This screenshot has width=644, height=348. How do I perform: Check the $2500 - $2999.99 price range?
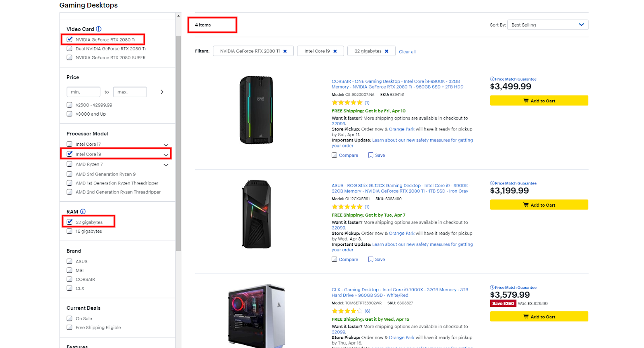tap(70, 105)
